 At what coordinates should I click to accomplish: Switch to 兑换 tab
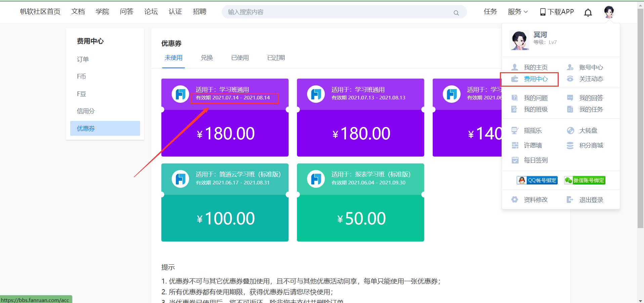coord(207,58)
